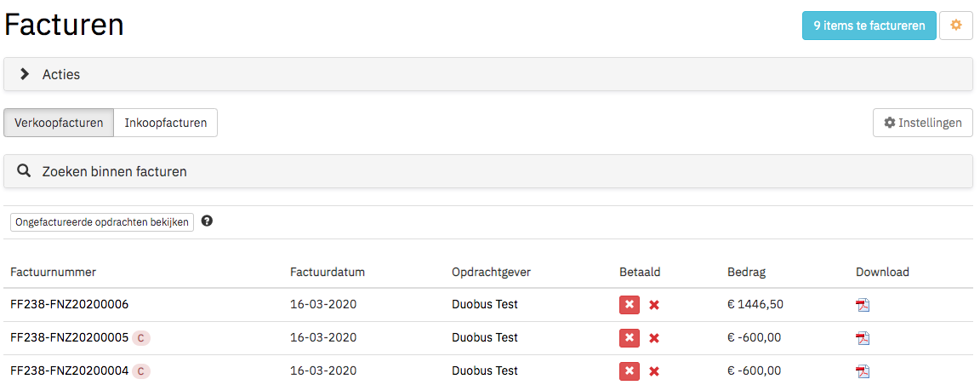Screen dimensions: 980x385
Task: Toggle paid status for invoice FF238-FNZ20200005
Action: click(630, 338)
